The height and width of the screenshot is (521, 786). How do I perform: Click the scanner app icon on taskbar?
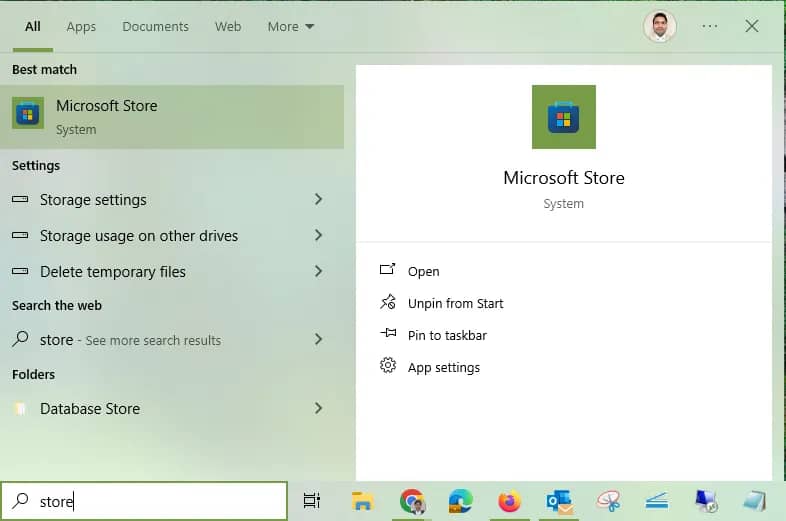pyautogui.click(x=657, y=501)
